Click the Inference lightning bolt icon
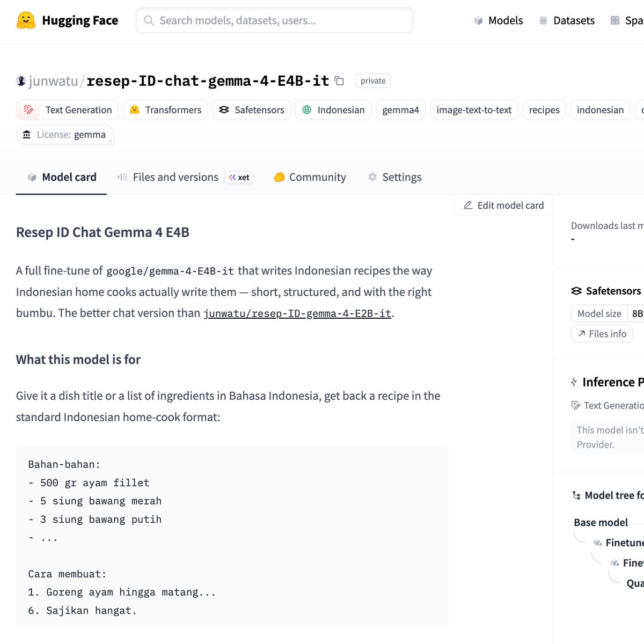Image resolution: width=644 pixels, height=644 pixels. [x=574, y=382]
